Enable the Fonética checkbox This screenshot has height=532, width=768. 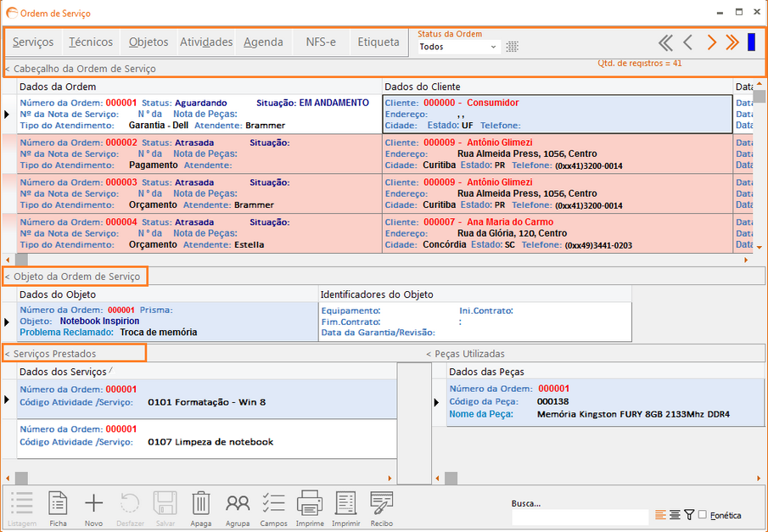tap(702, 515)
